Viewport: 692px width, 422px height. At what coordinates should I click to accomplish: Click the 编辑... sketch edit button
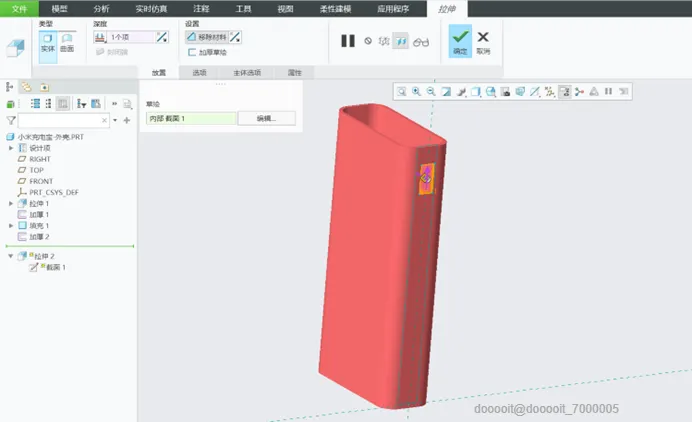(x=267, y=118)
